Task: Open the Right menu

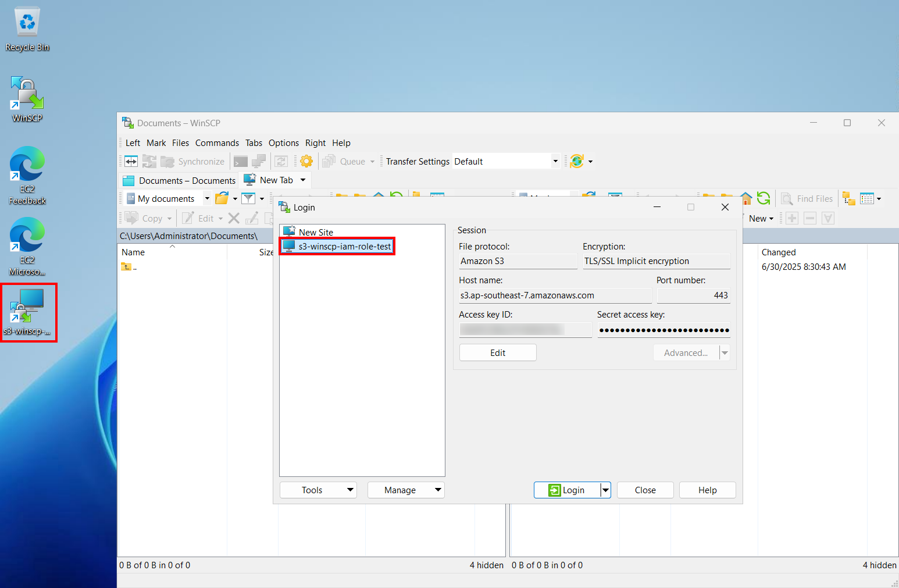Action: pos(315,142)
